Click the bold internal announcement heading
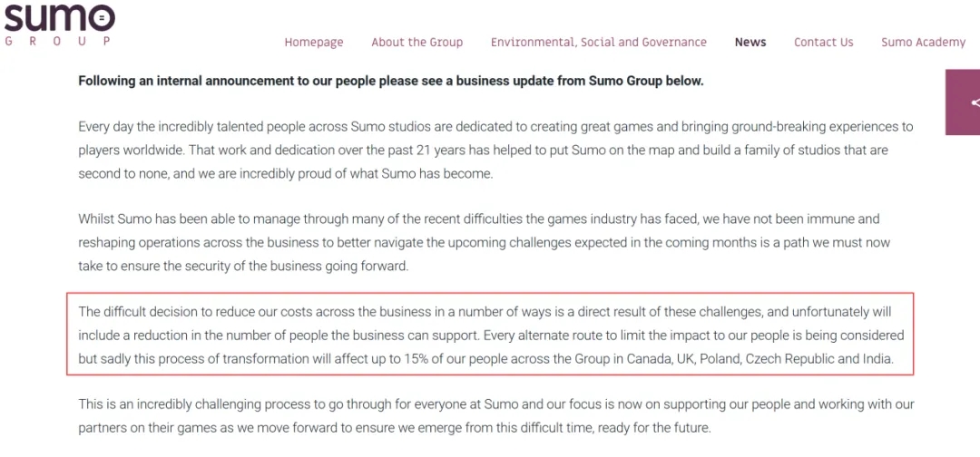This screenshot has height=457, width=980. point(390,81)
